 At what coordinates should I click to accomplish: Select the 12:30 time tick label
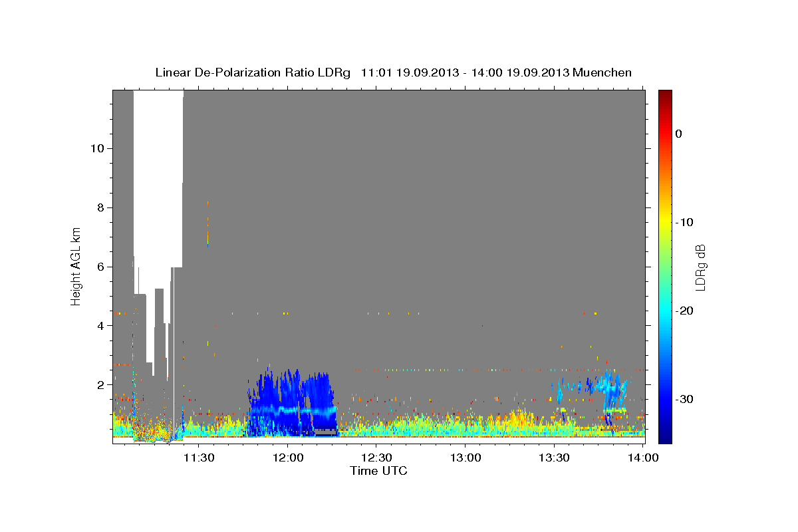[376, 458]
